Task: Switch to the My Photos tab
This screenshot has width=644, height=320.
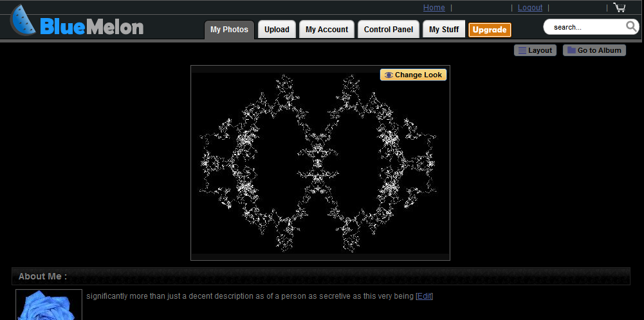Action: 229,30
